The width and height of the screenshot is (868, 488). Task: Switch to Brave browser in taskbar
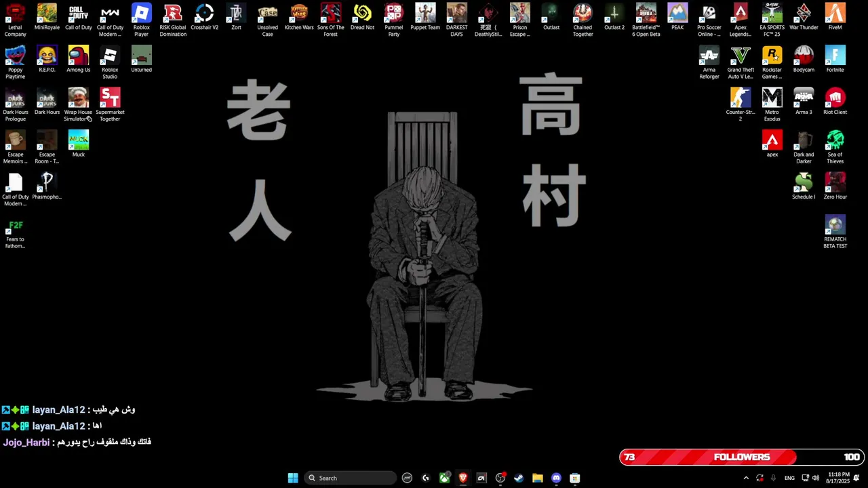pyautogui.click(x=463, y=478)
